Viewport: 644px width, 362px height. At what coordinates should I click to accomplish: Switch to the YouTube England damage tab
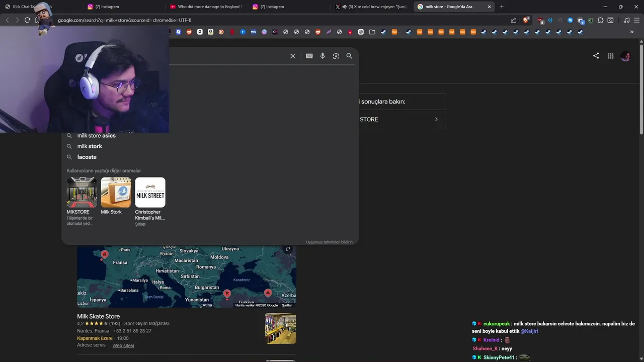click(206, 7)
